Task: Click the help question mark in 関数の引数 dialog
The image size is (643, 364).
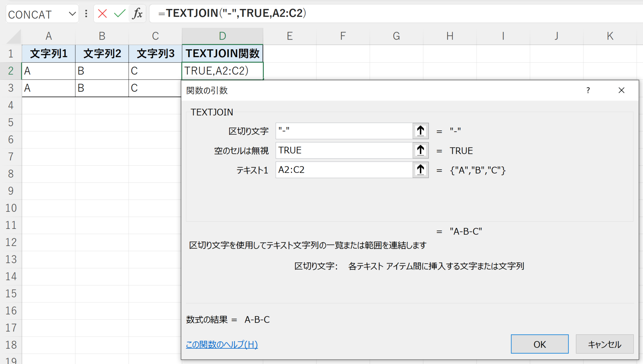Action: [588, 90]
